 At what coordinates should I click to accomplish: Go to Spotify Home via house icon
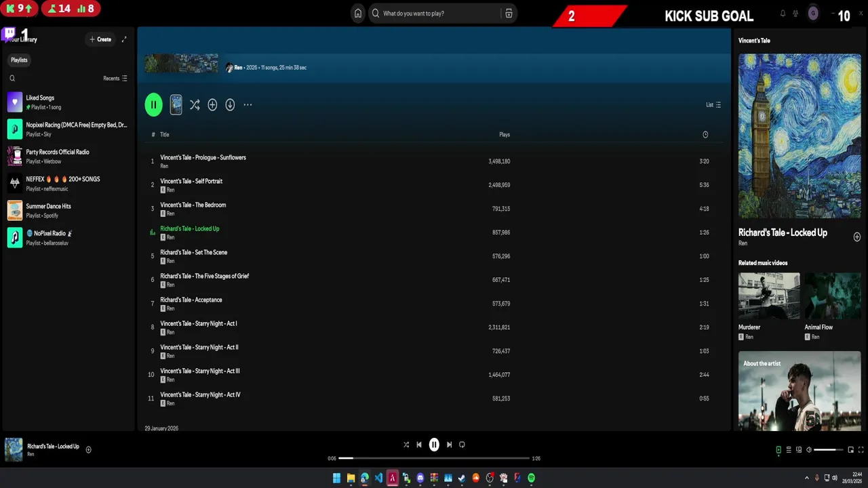point(358,14)
